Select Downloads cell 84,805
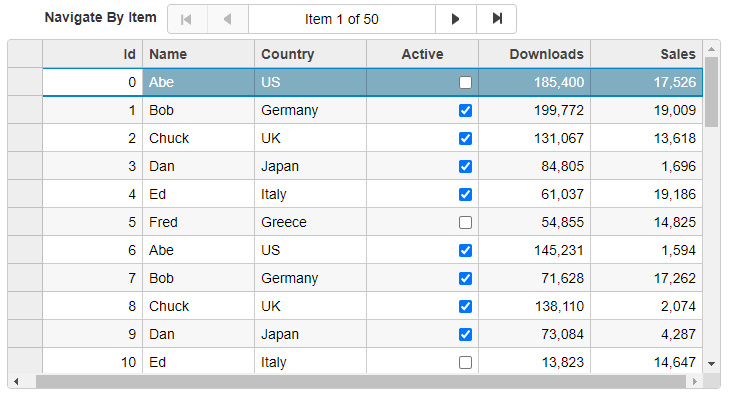This screenshot has width=729, height=399. pyautogui.click(x=535, y=166)
